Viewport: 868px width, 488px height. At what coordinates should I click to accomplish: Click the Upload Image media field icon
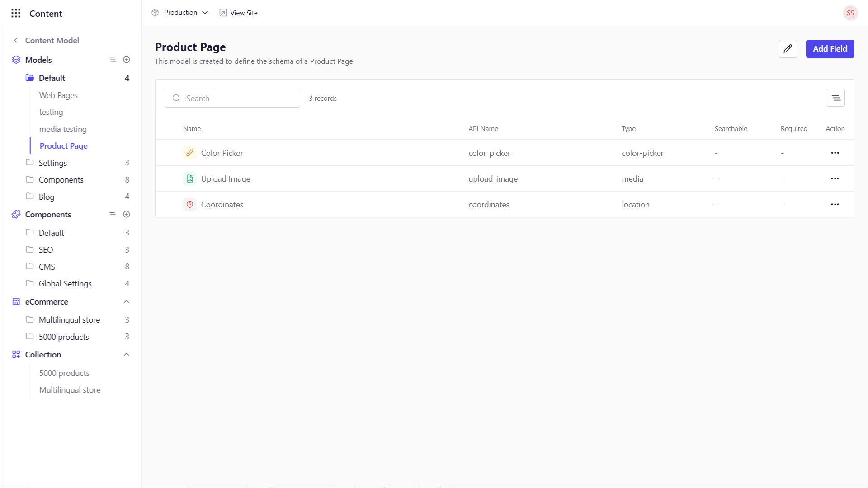(x=190, y=179)
